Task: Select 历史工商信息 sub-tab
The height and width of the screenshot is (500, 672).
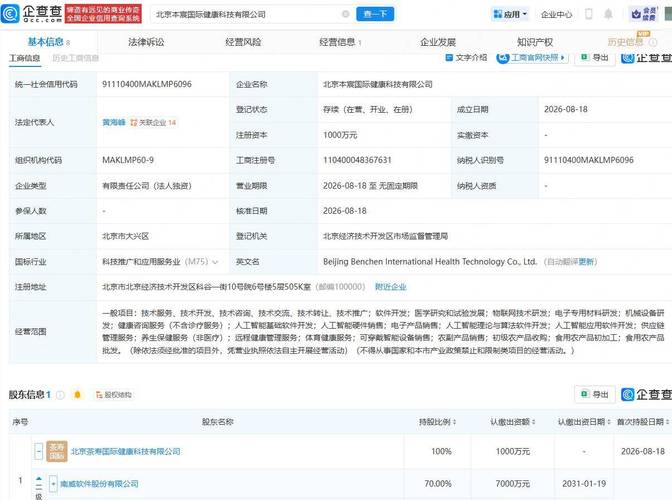Action: [75, 58]
